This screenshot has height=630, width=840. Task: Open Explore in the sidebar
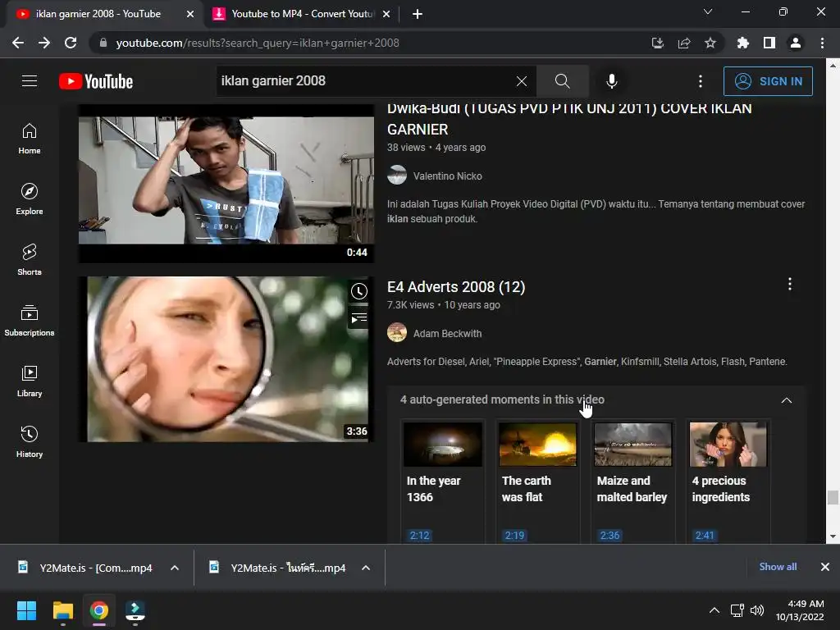tap(30, 199)
